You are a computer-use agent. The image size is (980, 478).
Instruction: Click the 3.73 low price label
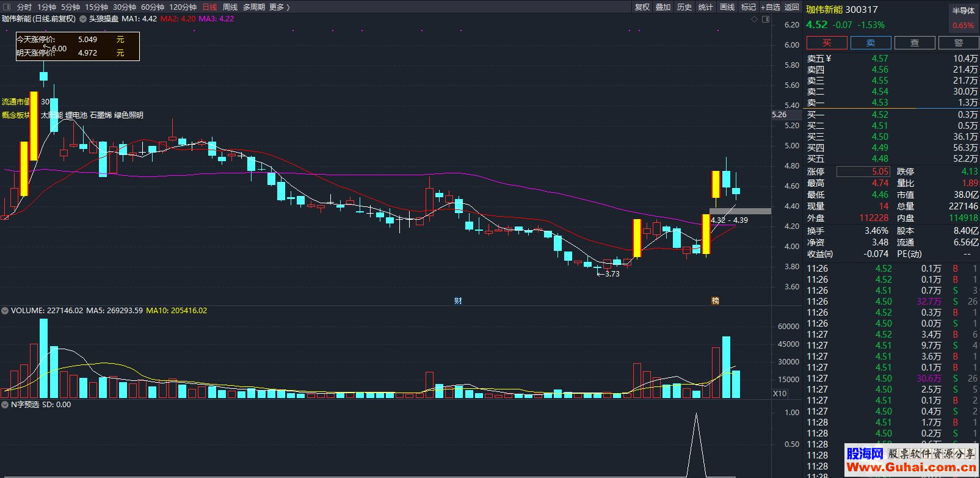(612, 274)
